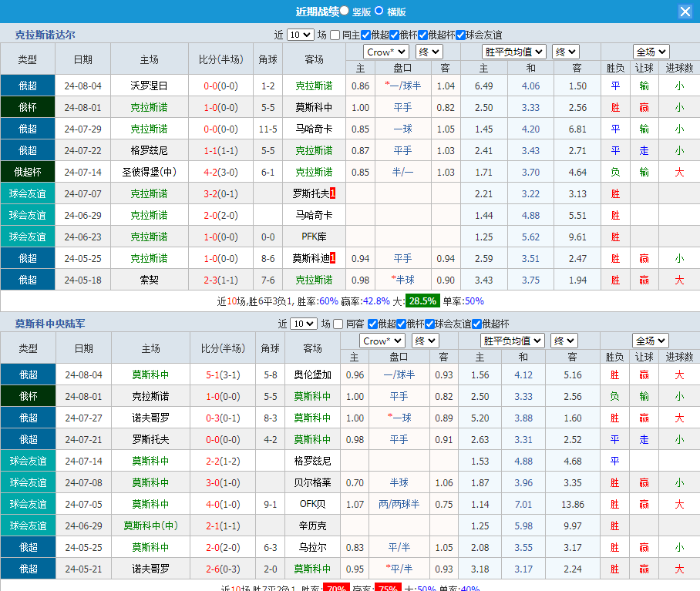700x591 pixels.
Task: Open the 胜平负均值 dropdown
Action: click(514, 52)
